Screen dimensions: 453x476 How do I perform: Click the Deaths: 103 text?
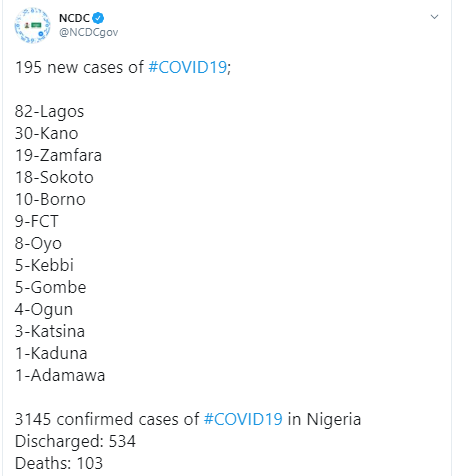pyautogui.click(x=59, y=463)
